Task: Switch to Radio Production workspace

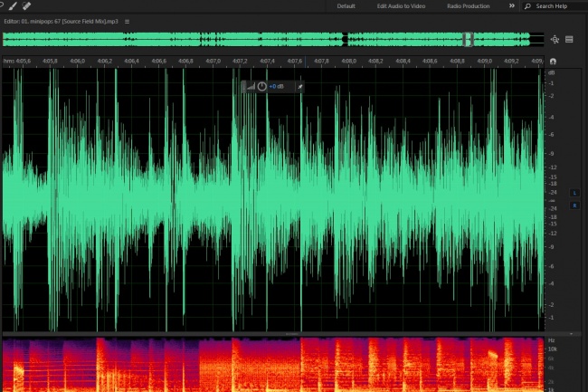Action: [x=468, y=6]
